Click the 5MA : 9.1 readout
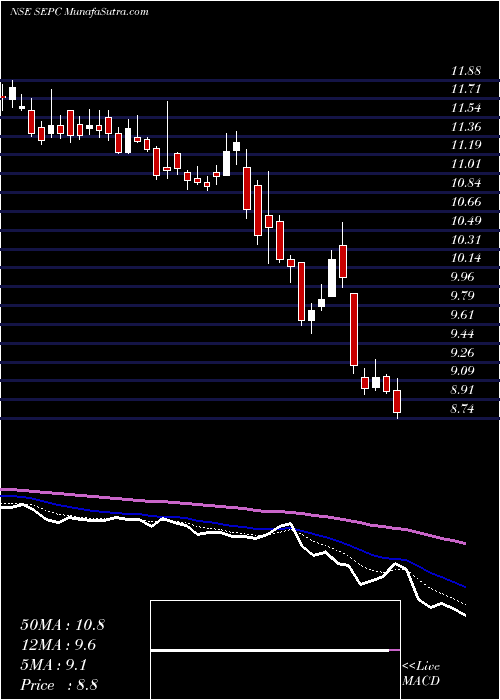 [x=54, y=665]
